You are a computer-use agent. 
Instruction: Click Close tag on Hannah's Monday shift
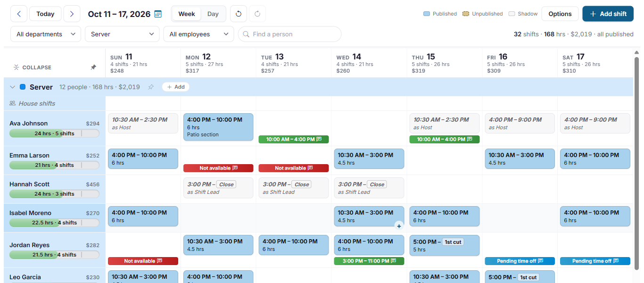226,184
